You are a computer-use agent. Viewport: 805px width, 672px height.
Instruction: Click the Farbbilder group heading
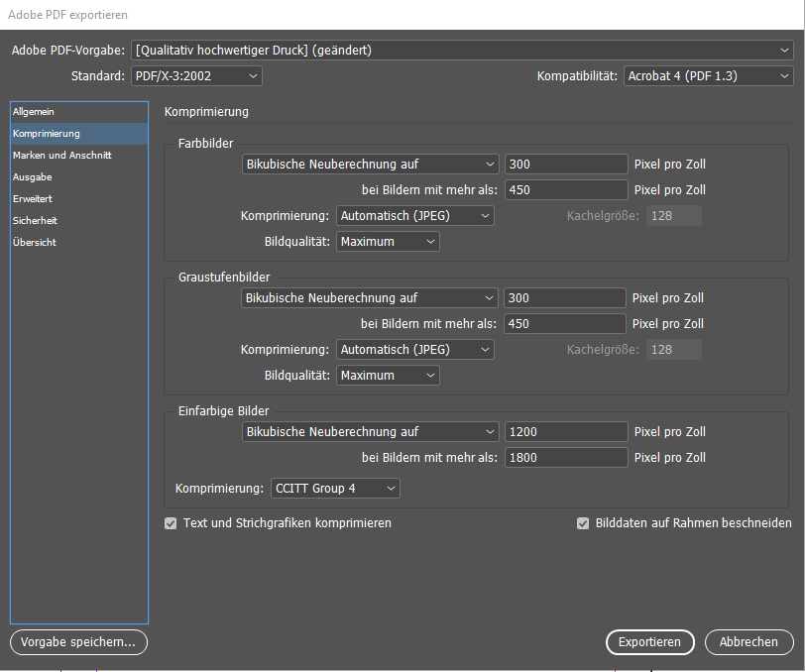[x=206, y=144]
